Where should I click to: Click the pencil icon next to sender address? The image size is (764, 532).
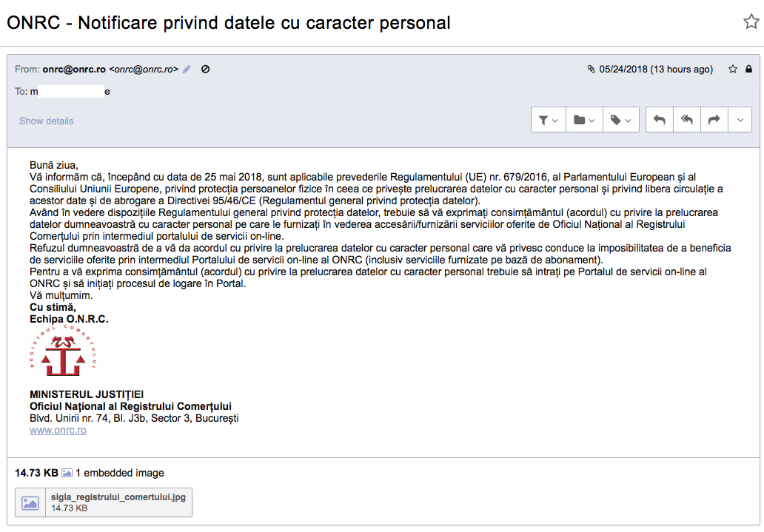[x=187, y=69]
